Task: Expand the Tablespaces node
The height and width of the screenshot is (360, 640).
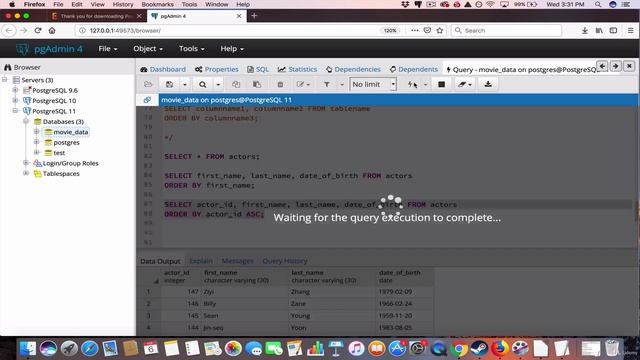Action: [26, 173]
